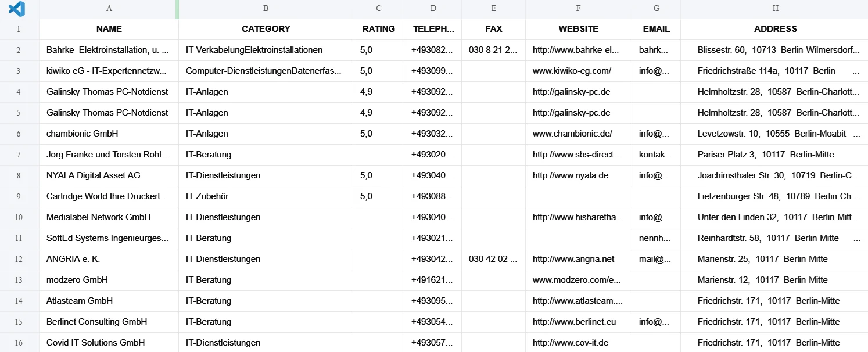Select the 030 8 21 fax cell

[x=494, y=50]
